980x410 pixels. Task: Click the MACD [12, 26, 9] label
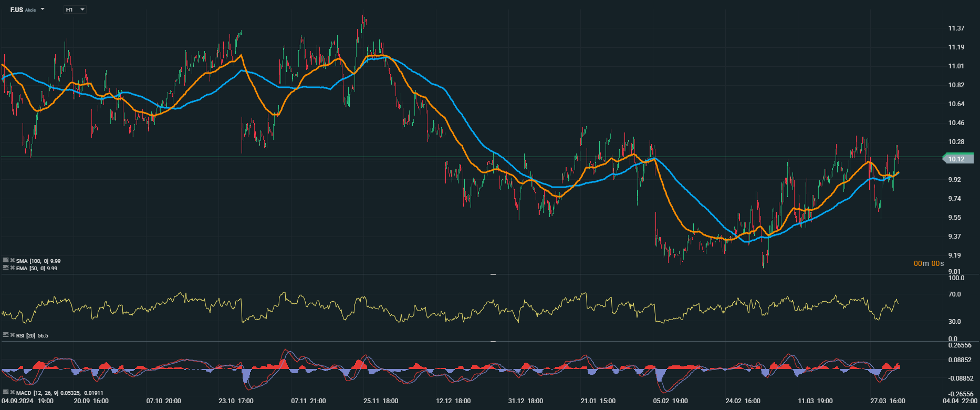pos(38,393)
